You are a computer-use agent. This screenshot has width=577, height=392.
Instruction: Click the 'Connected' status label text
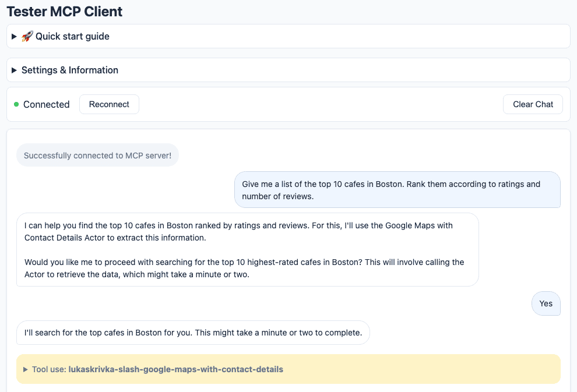46,104
